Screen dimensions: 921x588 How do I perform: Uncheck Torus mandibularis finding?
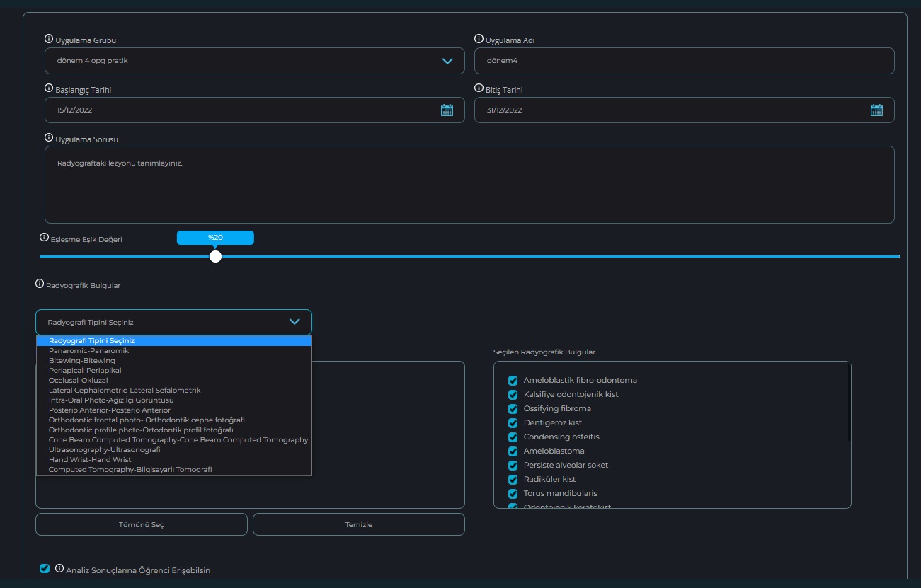pos(513,494)
